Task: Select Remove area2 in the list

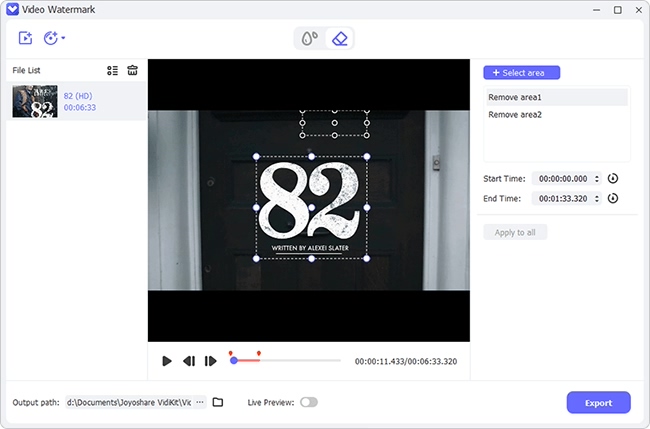Action: tap(557, 114)
